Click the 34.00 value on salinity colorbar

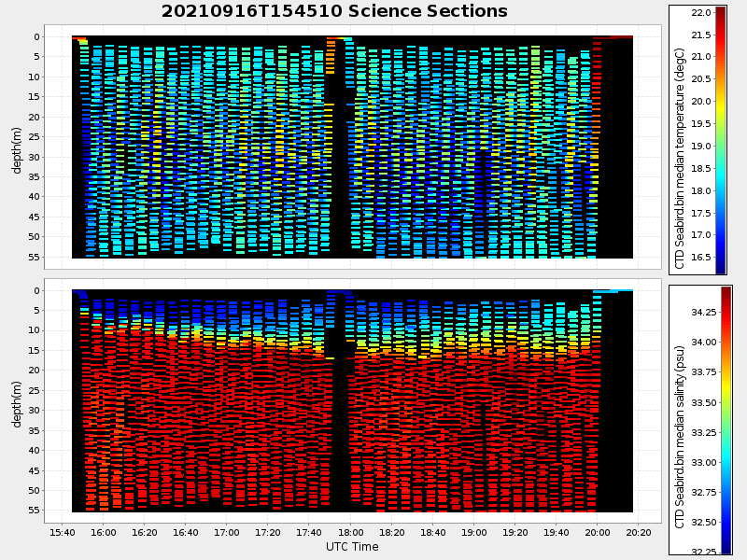pos(704,342)
